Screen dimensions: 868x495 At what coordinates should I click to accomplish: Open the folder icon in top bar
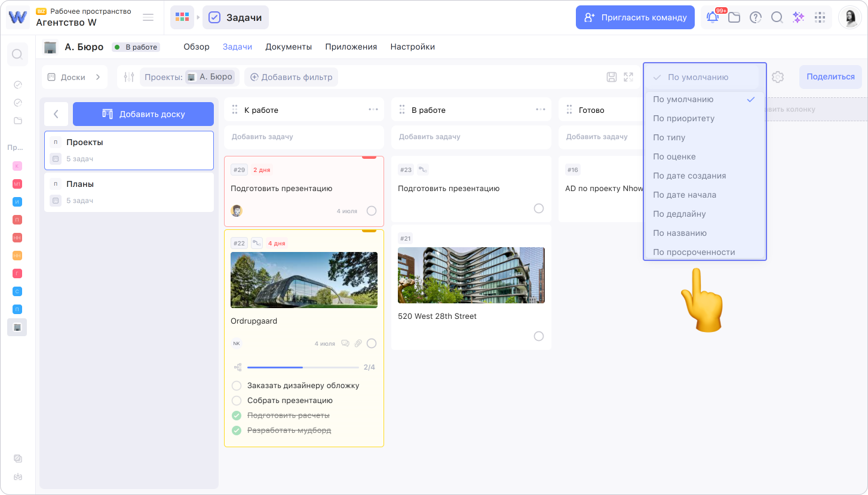click(734, 17)
